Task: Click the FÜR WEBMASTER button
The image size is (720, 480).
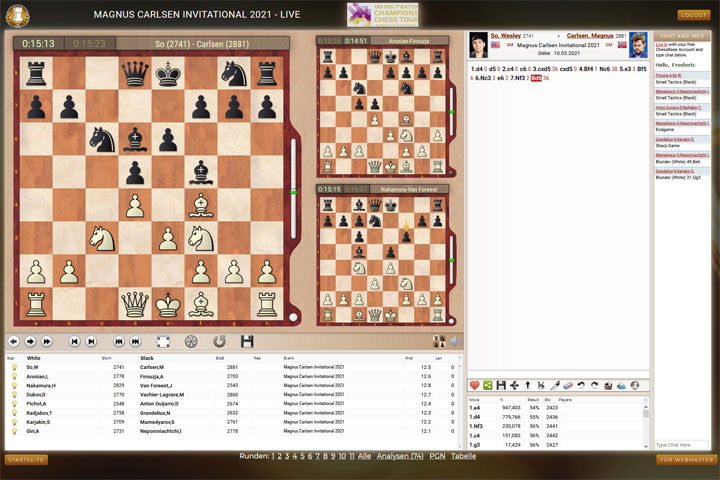Action: coord(686,460)
